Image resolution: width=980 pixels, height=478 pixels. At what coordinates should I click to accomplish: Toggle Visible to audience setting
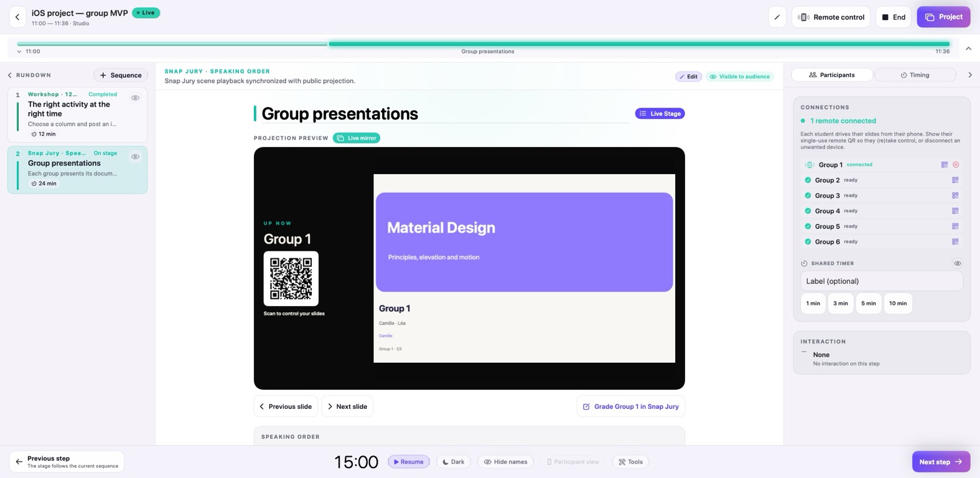click(x=740, y=77)
